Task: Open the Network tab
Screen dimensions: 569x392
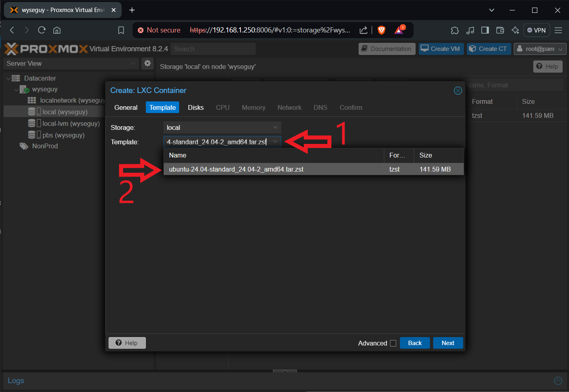Action: pyautogui.click(x=289, y=107)
